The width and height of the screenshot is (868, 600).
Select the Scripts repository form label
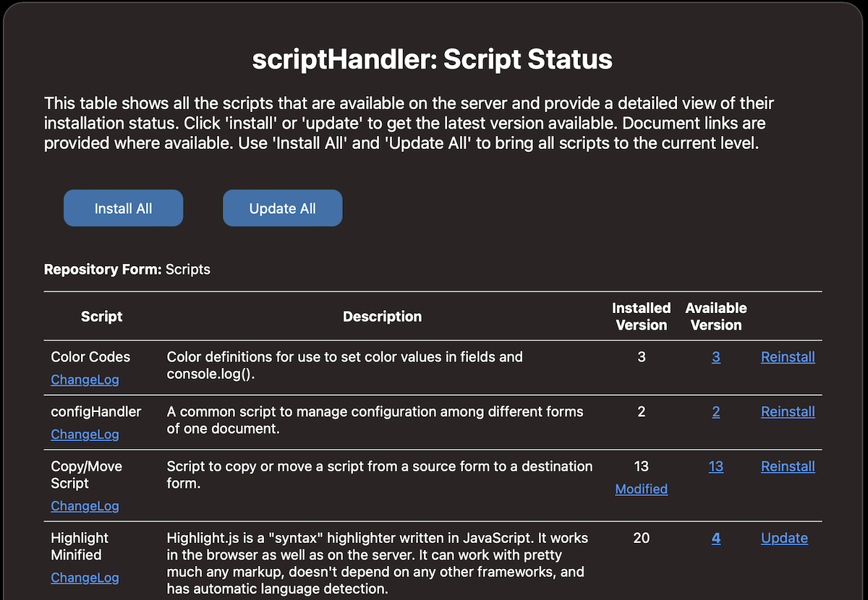(187, 269)
